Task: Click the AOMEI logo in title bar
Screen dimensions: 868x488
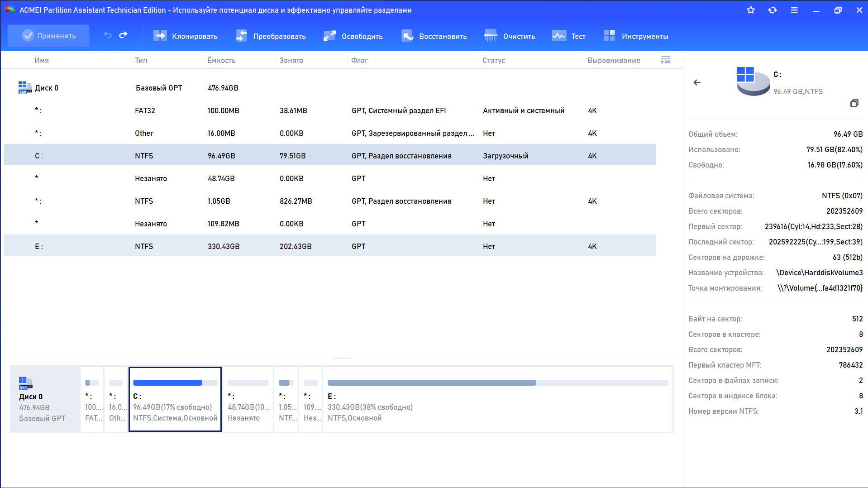Action: 10,10
